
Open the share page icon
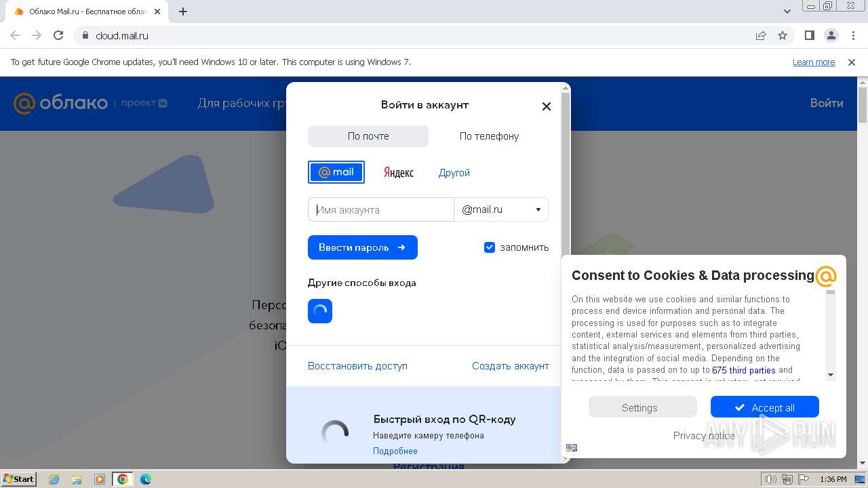[761, 35]
